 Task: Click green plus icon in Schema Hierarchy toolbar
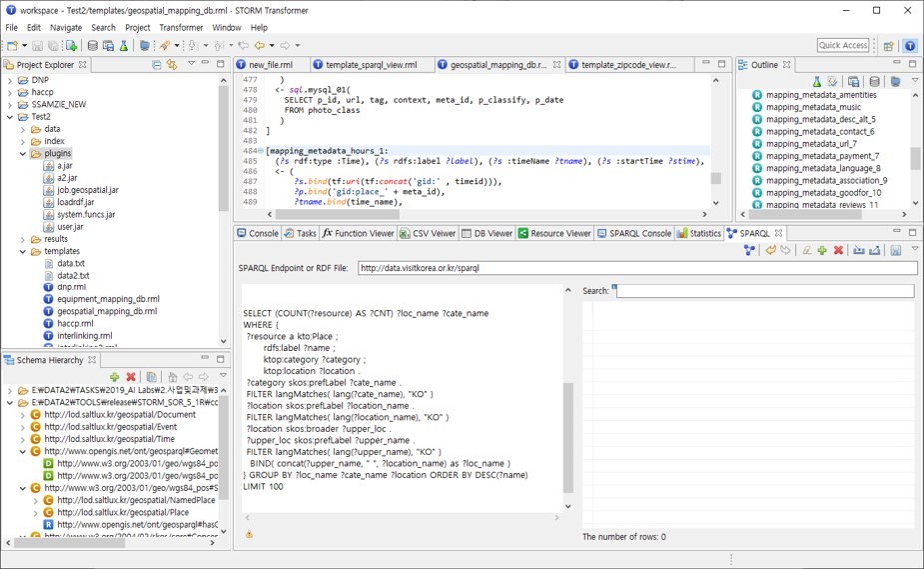click(115, 376)
